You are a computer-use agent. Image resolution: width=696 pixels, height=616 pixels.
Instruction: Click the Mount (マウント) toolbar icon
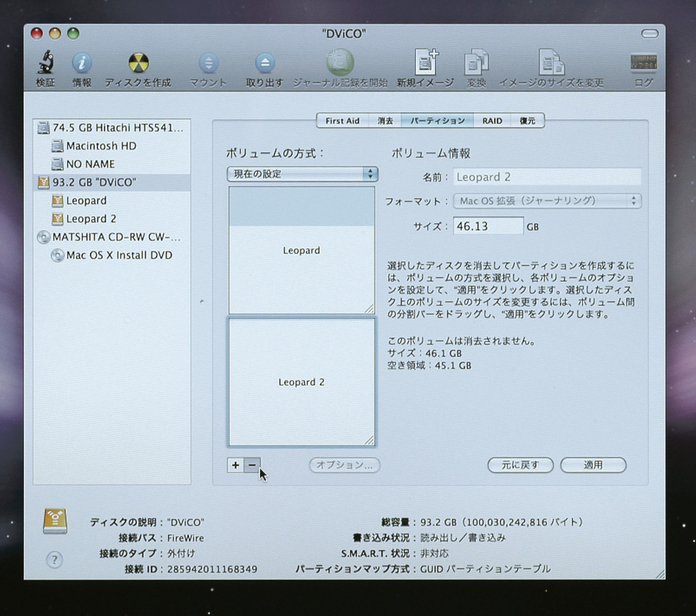[208, 63]
